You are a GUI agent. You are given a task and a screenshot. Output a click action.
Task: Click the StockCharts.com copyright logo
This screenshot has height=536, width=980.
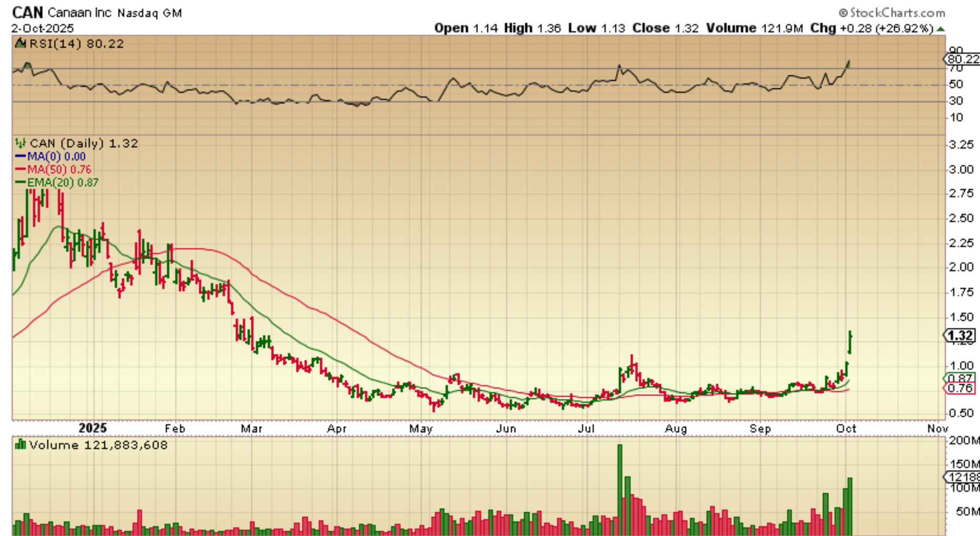(x=892, y=12)
